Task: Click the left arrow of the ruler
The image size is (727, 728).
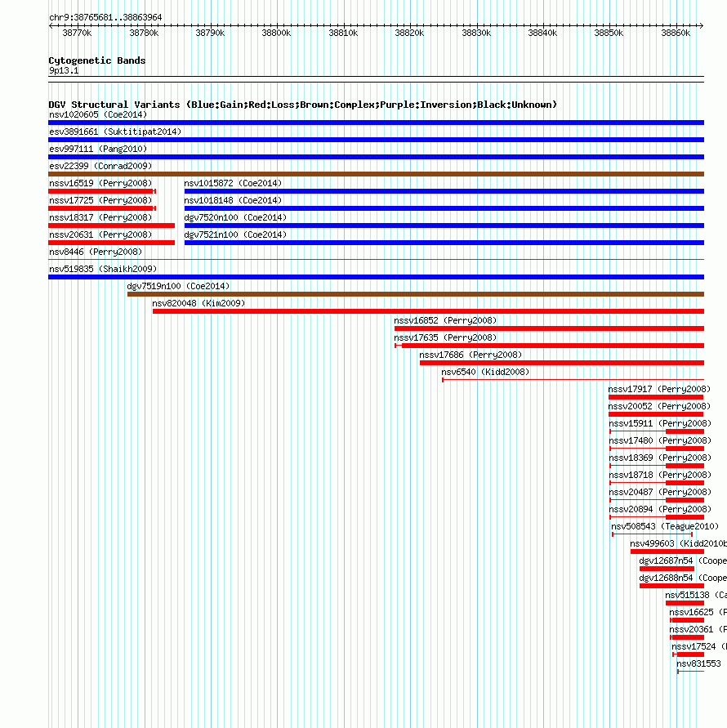Action: (51, 26)
